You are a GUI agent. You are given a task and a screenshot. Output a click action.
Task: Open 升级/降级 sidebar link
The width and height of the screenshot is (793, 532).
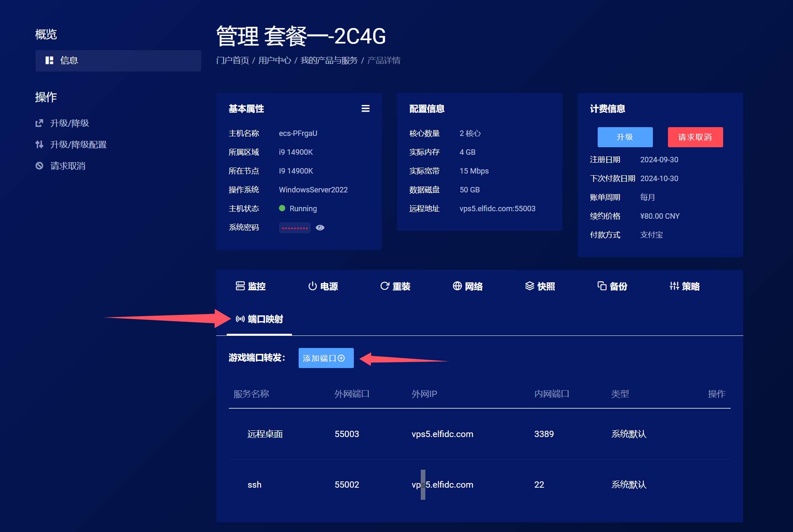coord(62,123)
